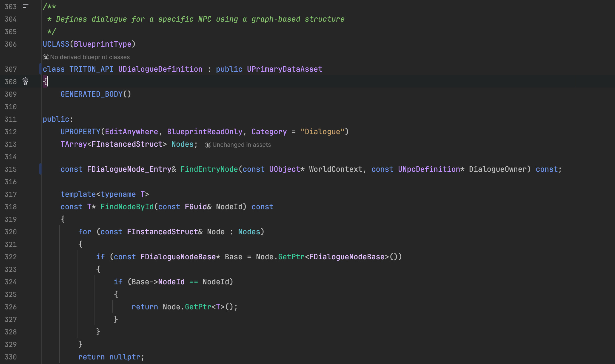
Task: Click Unreal icon beside Unchanged in assets
Action: point(208,145)
